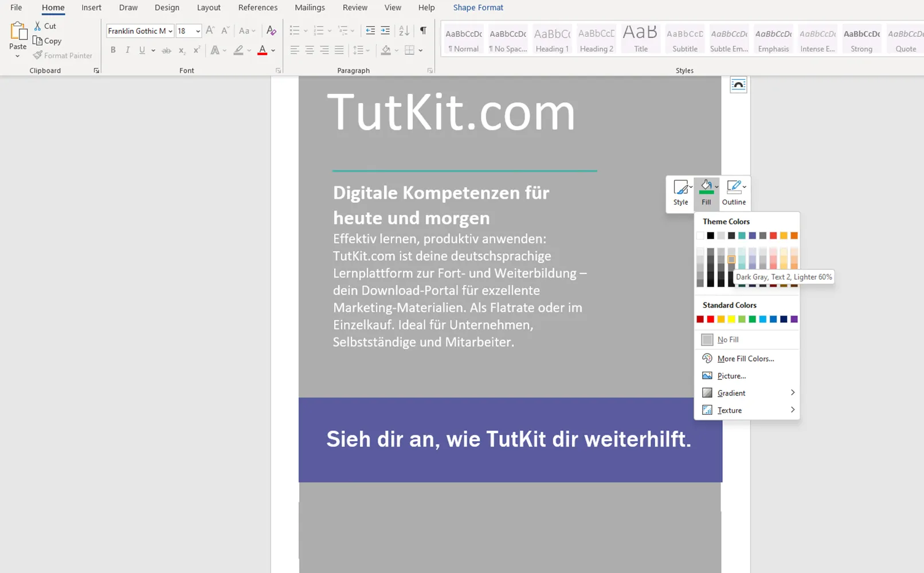The width and height of the screenshot is (924, 573).
Task: Select Dark Gray, Text 2, Lighter 60% swatch
Action: [x=731, y=260]
